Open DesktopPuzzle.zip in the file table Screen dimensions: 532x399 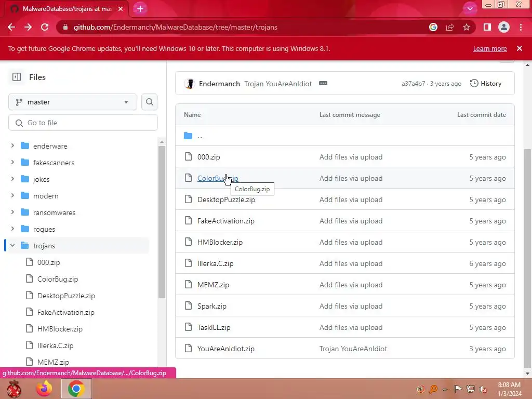tap(227, 199)
